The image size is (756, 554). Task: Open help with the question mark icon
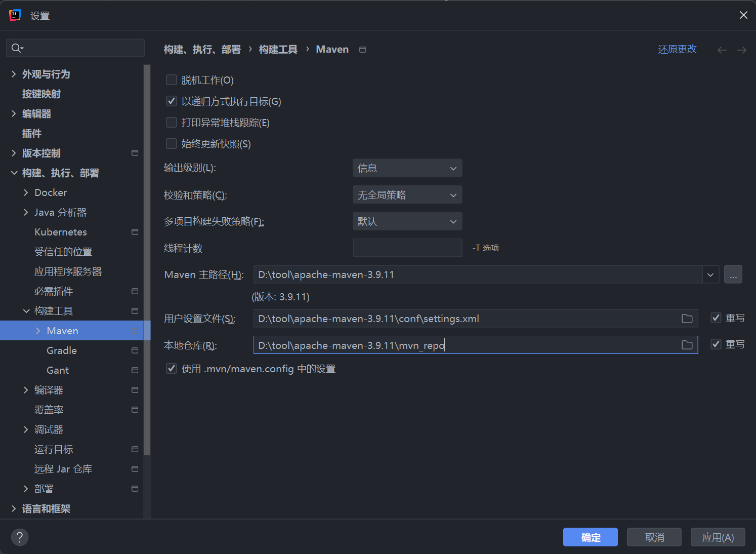(x=20, y=537)
